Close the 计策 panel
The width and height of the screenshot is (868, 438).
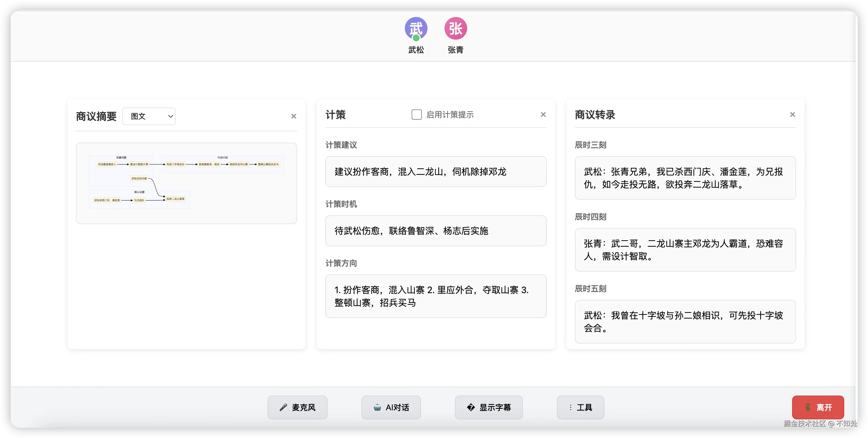point(543,115)
